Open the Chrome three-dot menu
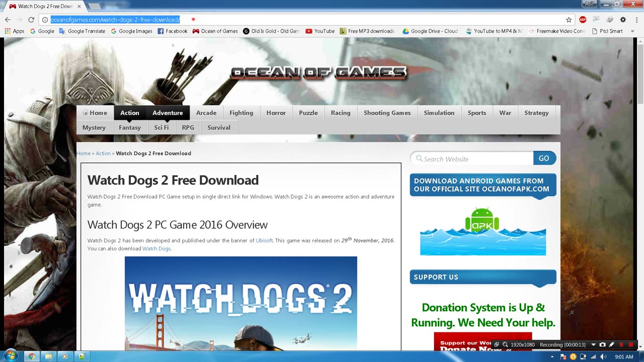This screenshot has width=644, height=362. (636, 20)
